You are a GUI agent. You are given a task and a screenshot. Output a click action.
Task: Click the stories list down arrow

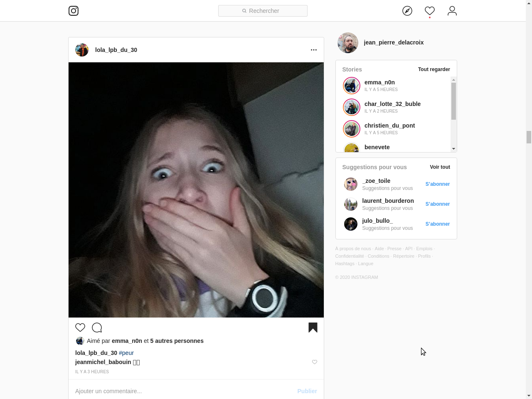(x=453, y=149)
